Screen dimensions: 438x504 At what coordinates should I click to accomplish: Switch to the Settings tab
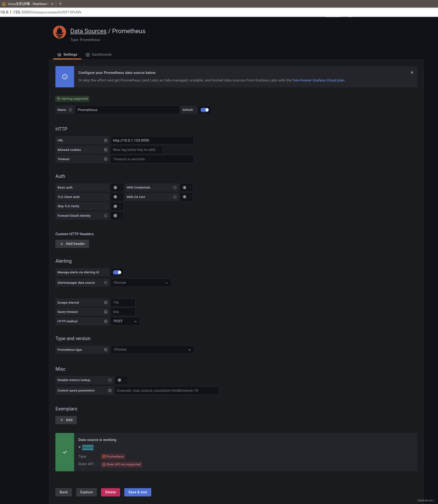67,54
